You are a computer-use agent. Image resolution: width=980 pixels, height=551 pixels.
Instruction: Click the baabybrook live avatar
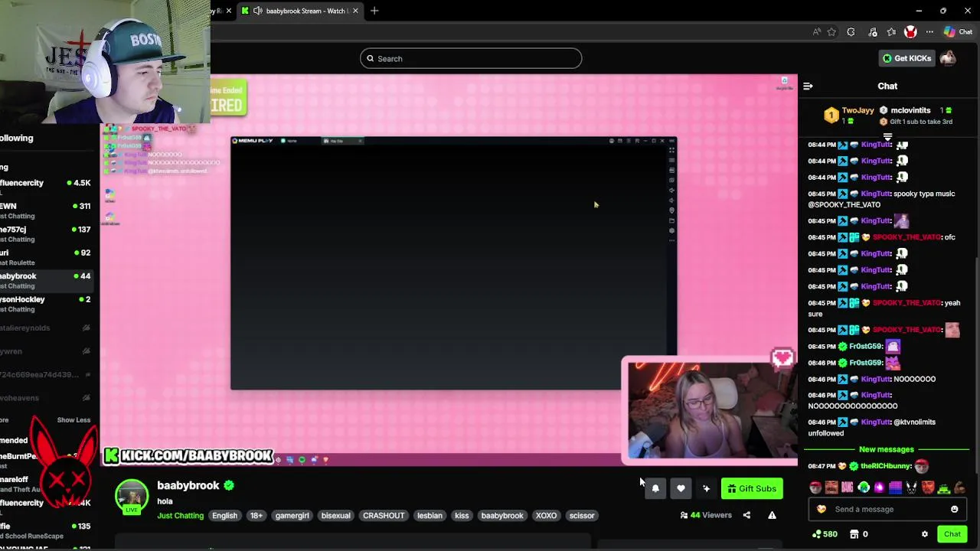pyautogui.click(x=132, y=496)
